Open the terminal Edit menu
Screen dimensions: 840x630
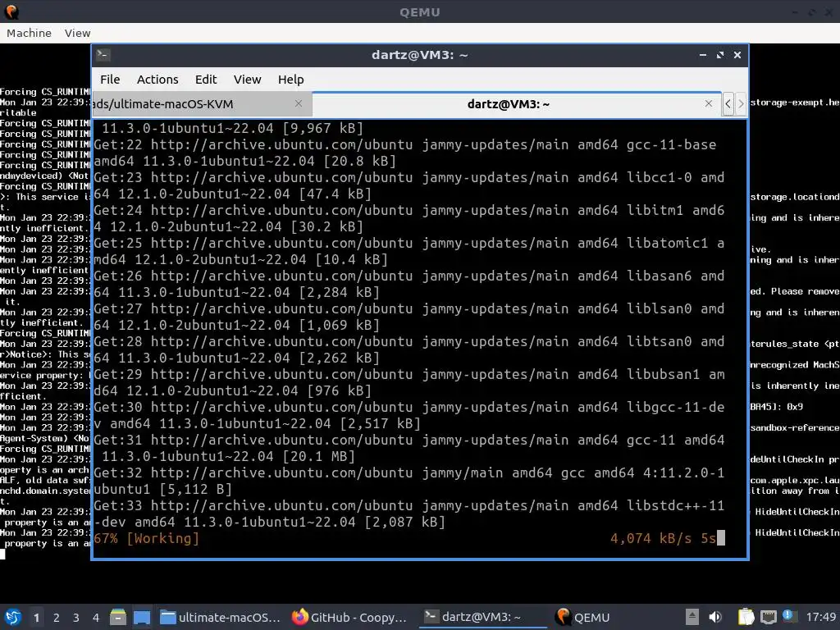click(x=206, y=80)
